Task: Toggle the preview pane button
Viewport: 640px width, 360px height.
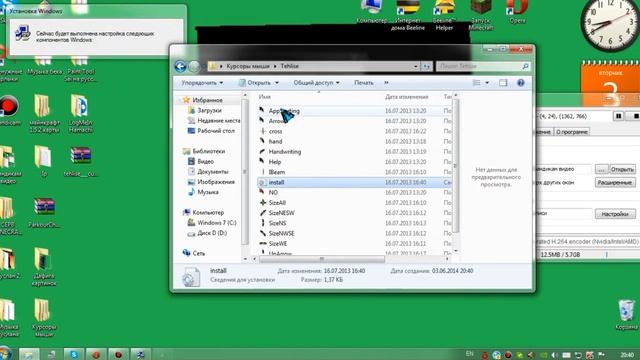Action: pos(503,83)
